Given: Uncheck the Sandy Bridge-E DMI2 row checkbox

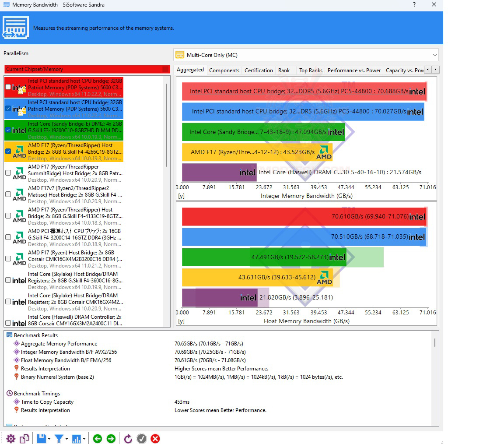Looking at the screenshot, I should coord(8,130).
